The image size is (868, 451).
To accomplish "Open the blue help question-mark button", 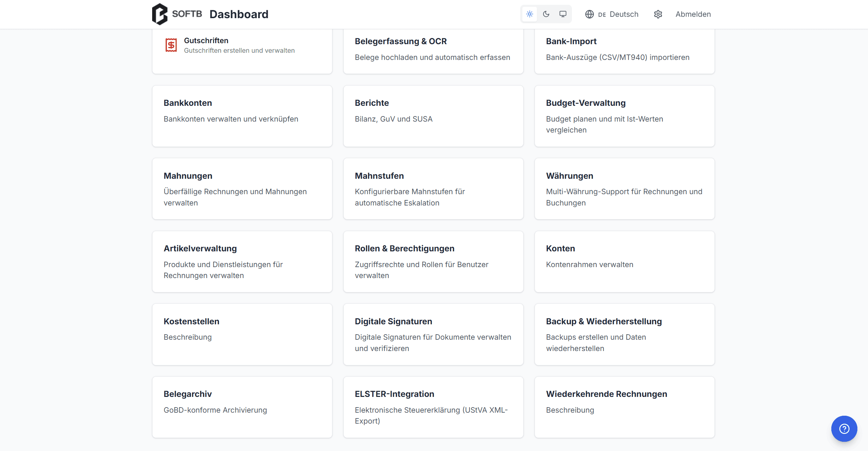I will click(844, 428).
